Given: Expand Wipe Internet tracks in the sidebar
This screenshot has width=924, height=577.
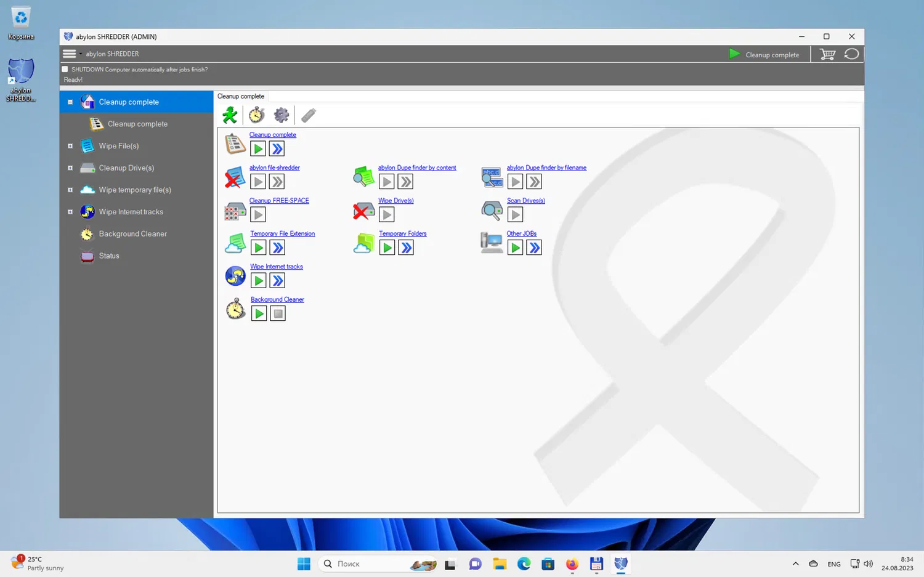Looking at the screenshot, I should click(x=70, y=212).
